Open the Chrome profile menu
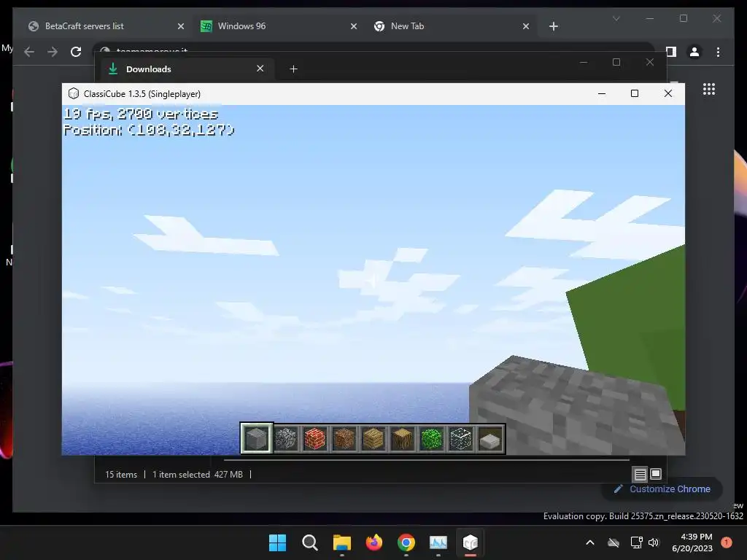This screenshot has height=560, width=747. 694,52
